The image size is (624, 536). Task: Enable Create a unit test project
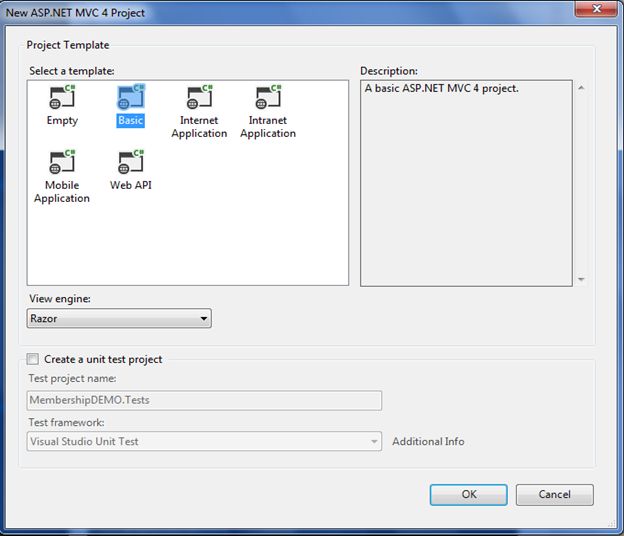[33, 359]
